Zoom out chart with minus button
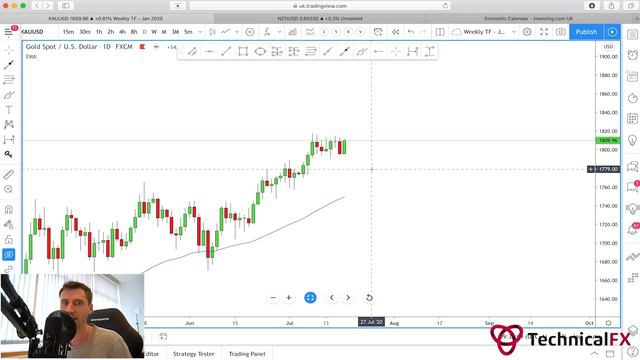The width and height of the screenshot is (640, 360). (273, 298)
